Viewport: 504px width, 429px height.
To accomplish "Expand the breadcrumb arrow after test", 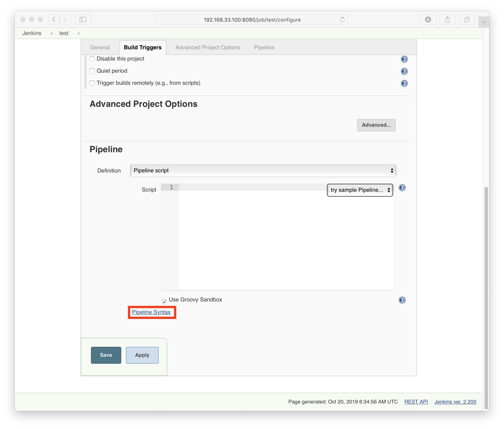I will (x=78, y=33).
